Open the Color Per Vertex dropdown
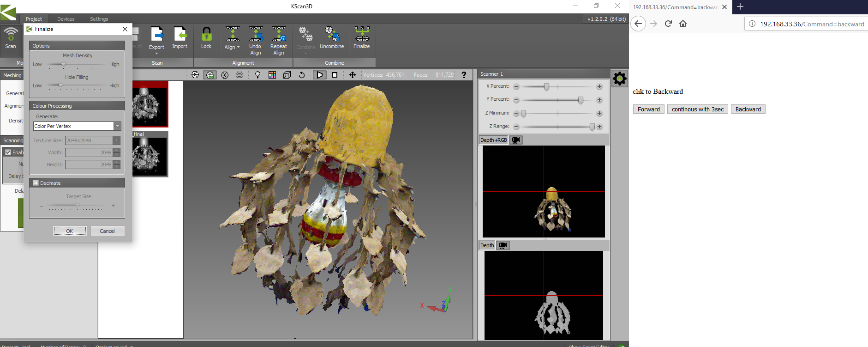Viewport: 868px width, 347px height. pyautogui.click(x=117, y=126)
